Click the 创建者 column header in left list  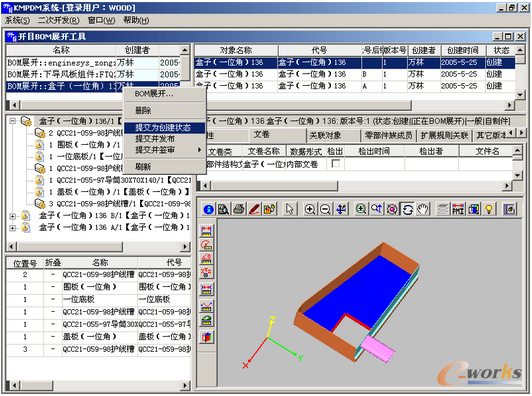click(137, 51)
